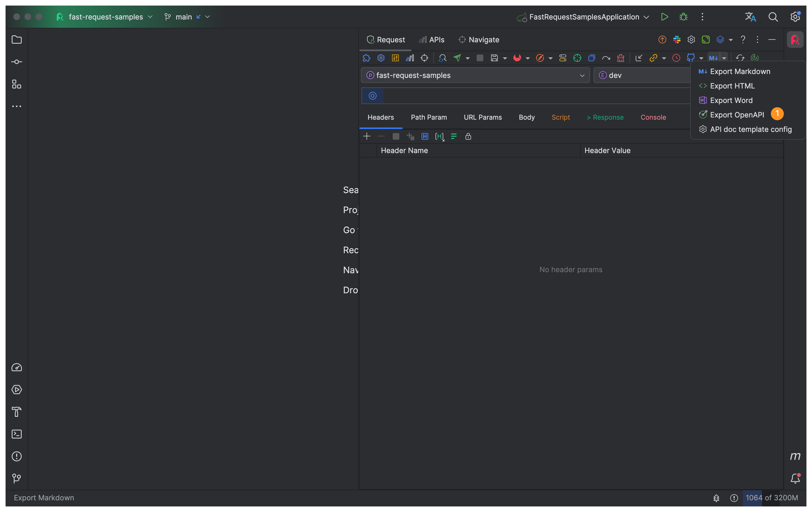Switch to the Body tab
Viewport: 812px width, 512px height.
(526, 117)
